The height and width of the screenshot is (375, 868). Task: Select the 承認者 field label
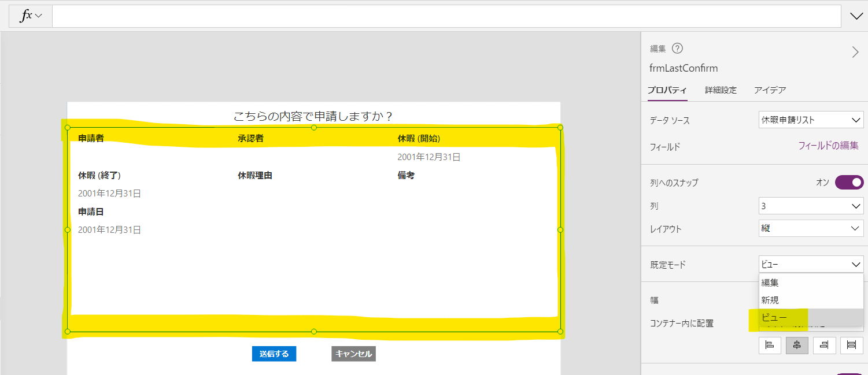point(250,139)
